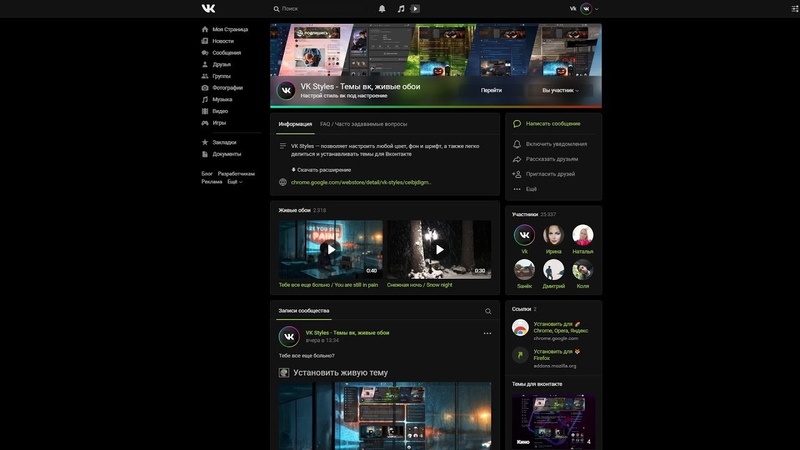Expand the Вы участник dropdown

560,90
